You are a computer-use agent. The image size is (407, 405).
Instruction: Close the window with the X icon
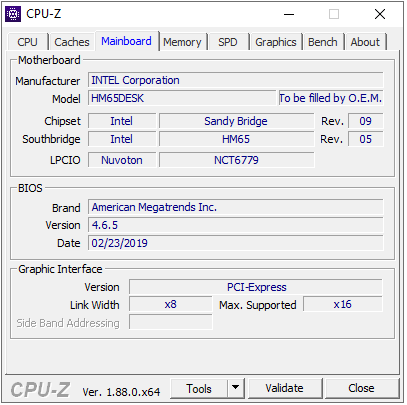[x=380, y=14]
